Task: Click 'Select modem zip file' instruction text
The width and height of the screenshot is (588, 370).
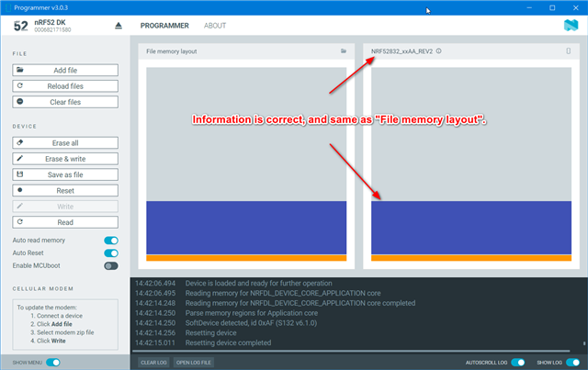Action: [65, 332]
